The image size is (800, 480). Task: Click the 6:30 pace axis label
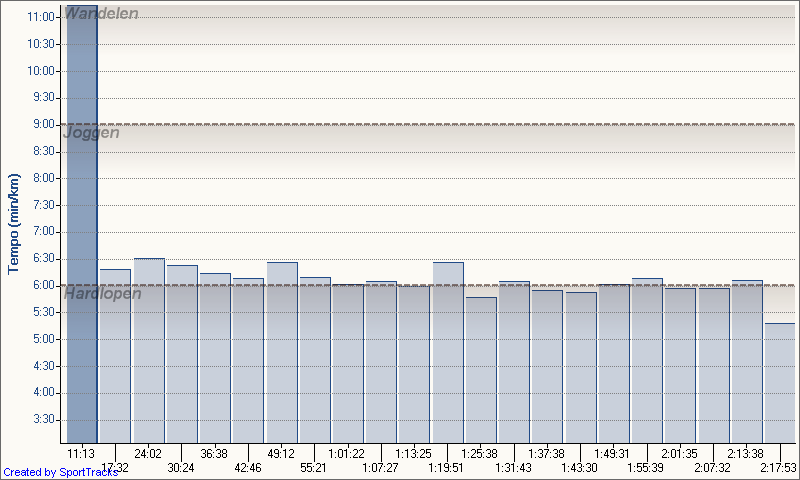pos(44,259)
